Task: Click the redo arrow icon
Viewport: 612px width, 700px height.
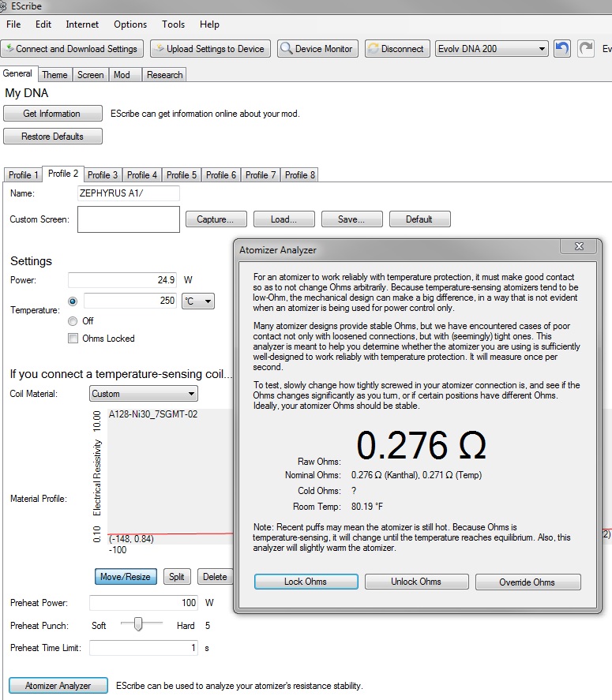Action: [585, 48]
